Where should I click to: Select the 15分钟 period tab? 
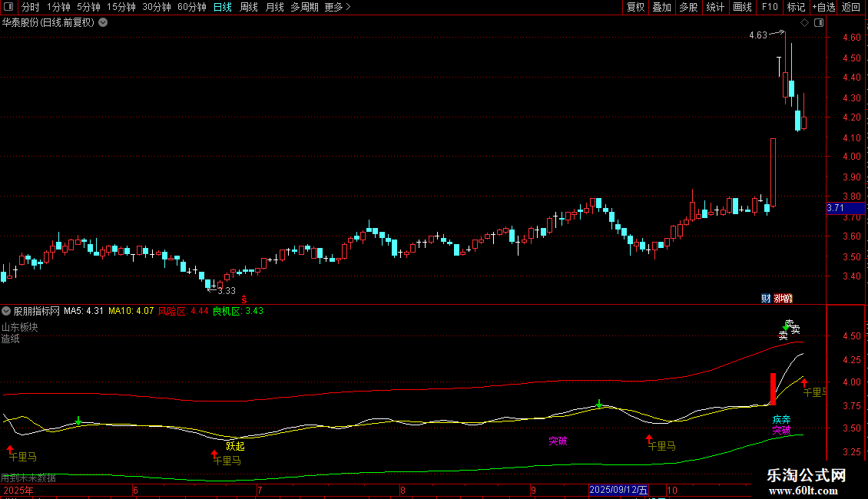121,7
